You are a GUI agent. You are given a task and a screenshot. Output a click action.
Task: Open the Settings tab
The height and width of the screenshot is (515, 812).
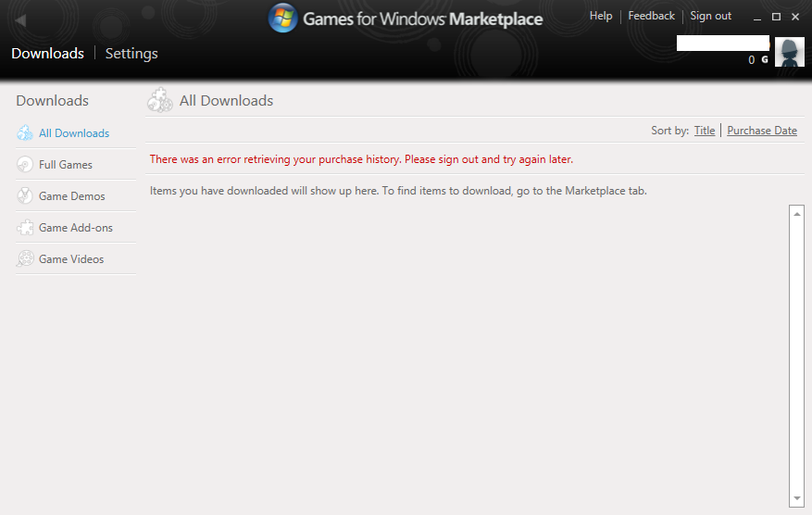(x=131, y=54)
